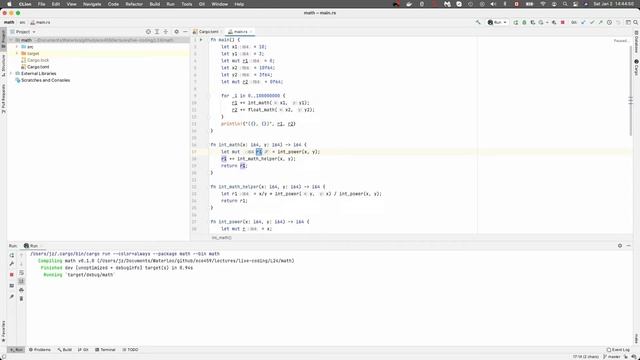This screenshot has width=640, height=360.
Task: Expand External Libraries node
Action: pyautogui.click(x=11, y=73)
